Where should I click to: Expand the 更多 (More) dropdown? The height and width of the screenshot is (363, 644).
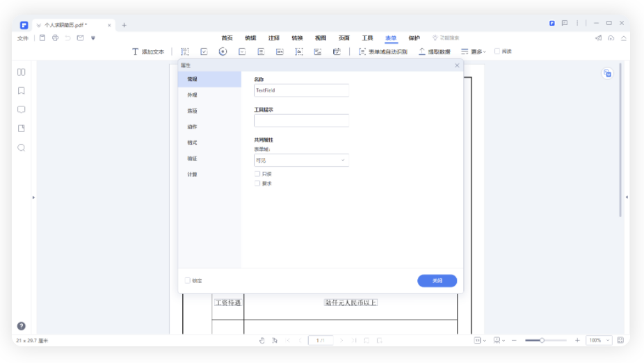click(x=474, y=51)
